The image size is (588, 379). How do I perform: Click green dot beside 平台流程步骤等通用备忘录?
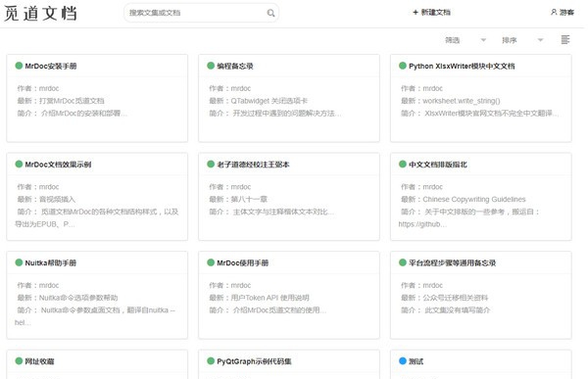click(x=403, y=262)
